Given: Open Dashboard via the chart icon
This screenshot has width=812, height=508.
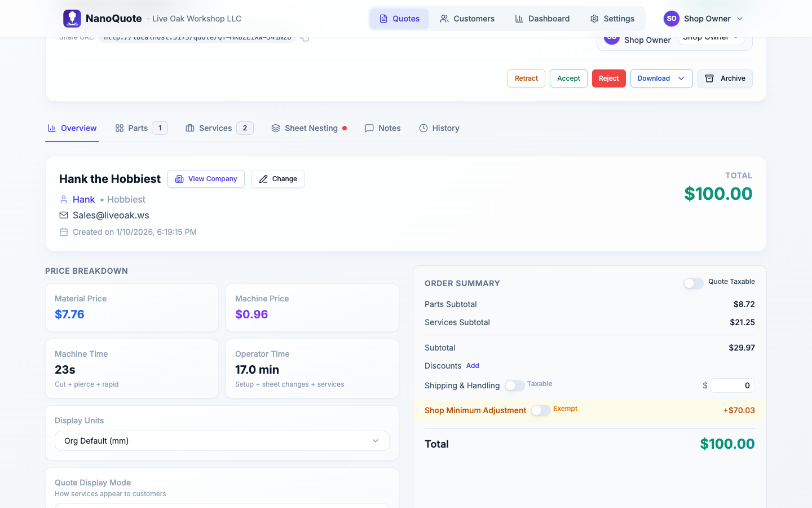Looking at the screenshot, I should pyautogui.click(x=519, y=18).
